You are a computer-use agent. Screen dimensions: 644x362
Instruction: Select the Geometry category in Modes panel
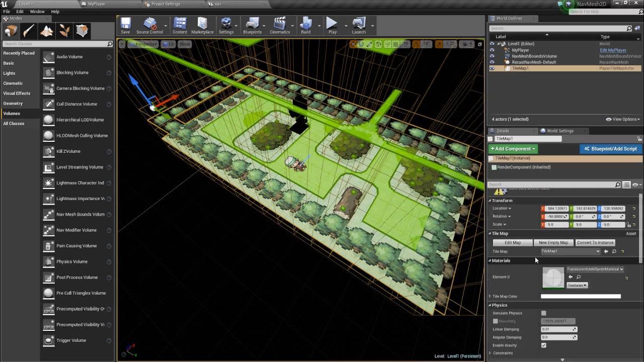tap(13, 104)
